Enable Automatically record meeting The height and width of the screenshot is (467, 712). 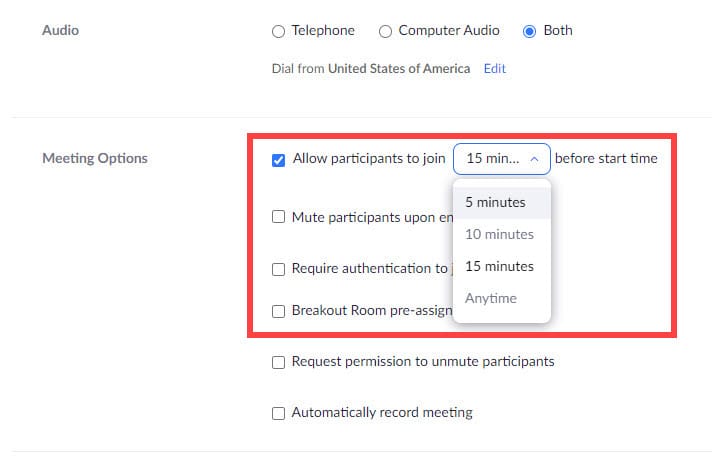click(279, 413)
